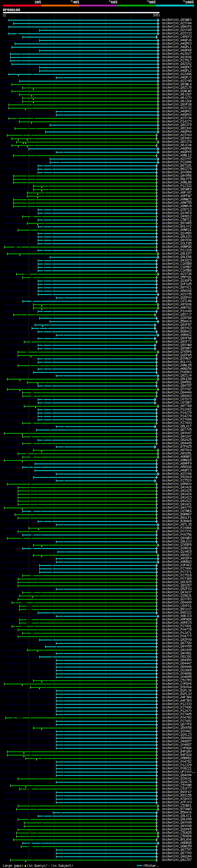Select the UniRef100_Q41787 label
This screenshot has width=197, height=868.
click(x=177, y=860)
